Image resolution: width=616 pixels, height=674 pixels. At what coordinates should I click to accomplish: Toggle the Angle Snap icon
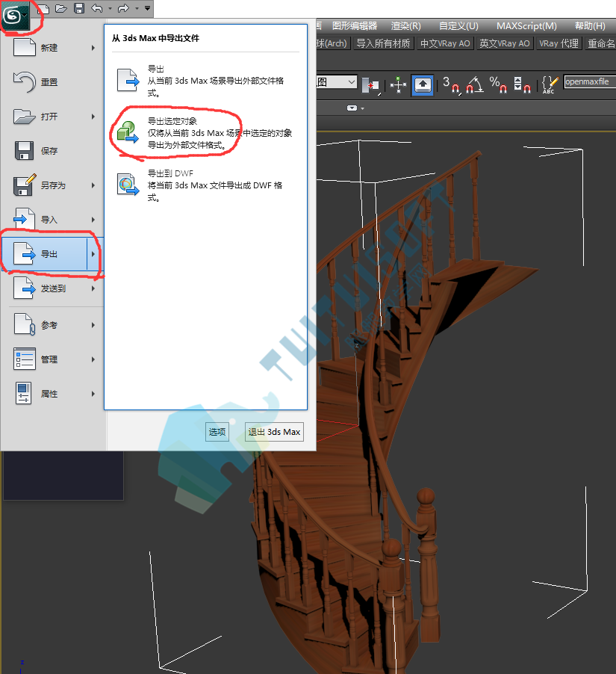point(474,84)
